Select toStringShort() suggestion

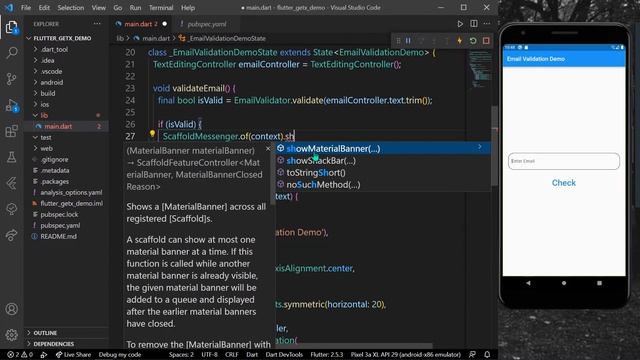point(383,173)
